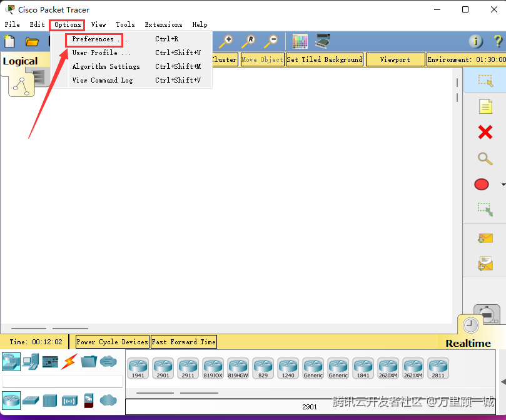Pick the 1240 router device

[288, 368]
